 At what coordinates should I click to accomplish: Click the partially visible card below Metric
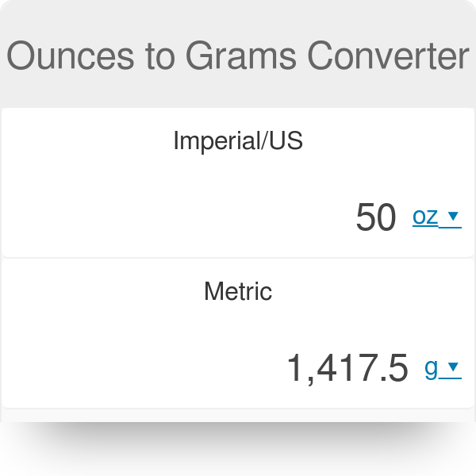tap(238, 416)
